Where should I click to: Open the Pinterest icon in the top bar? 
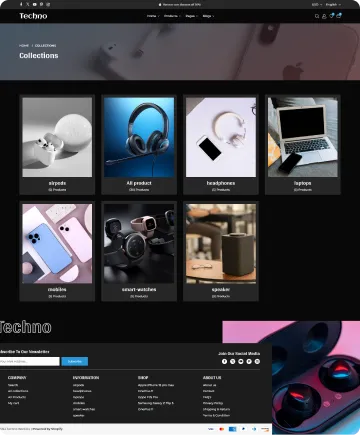41,4
